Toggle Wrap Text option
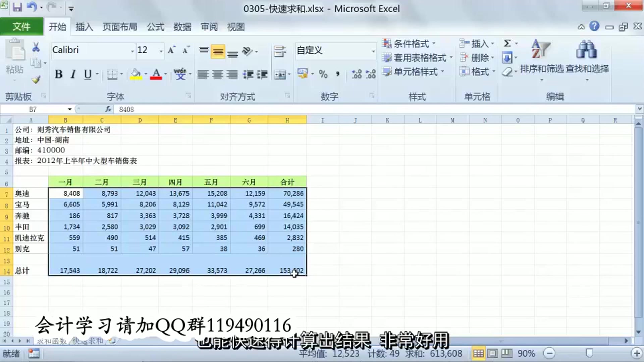 [x=280, y=51]
